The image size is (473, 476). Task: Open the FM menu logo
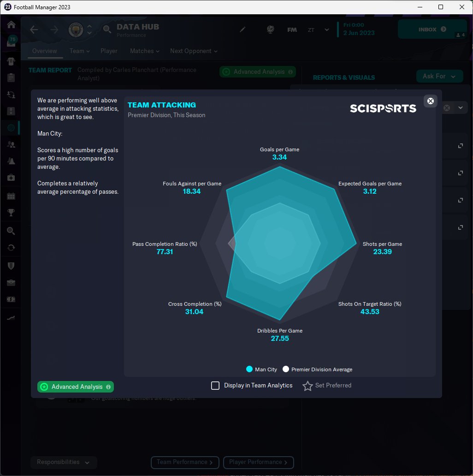coord(292,30)
